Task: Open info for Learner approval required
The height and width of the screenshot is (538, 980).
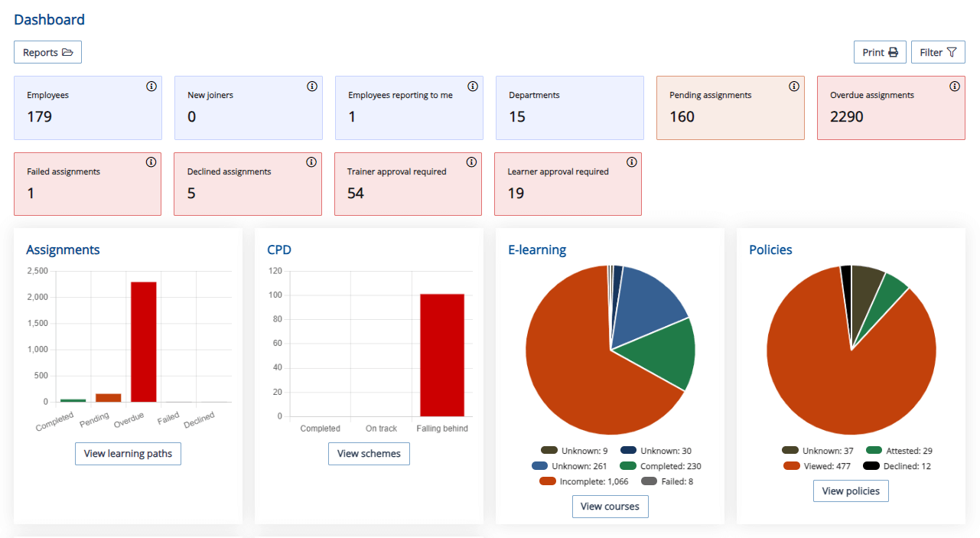Action: pyautogui.click(x=632, y=161)
